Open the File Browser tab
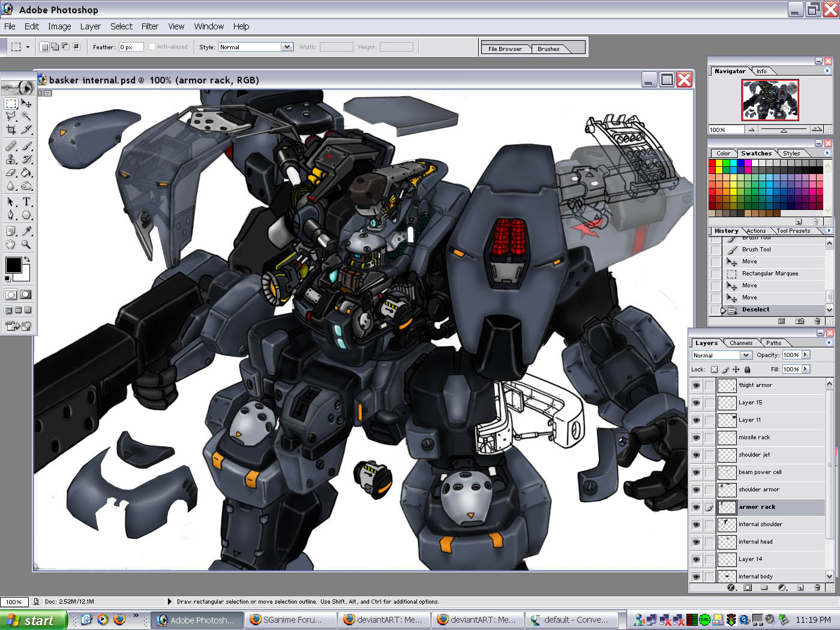Image resolution: width=840 pixels, height=630 pixels. click(505, 49)
